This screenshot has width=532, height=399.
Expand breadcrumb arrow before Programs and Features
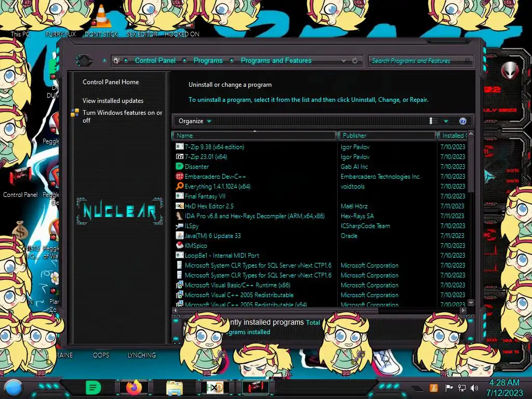click(x=232, y=60)
